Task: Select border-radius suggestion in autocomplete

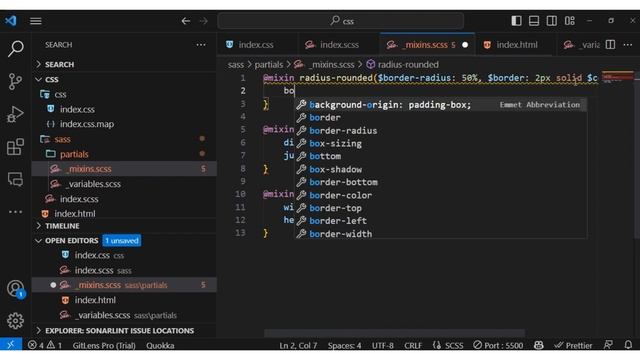Action: (x=441, y=131)
